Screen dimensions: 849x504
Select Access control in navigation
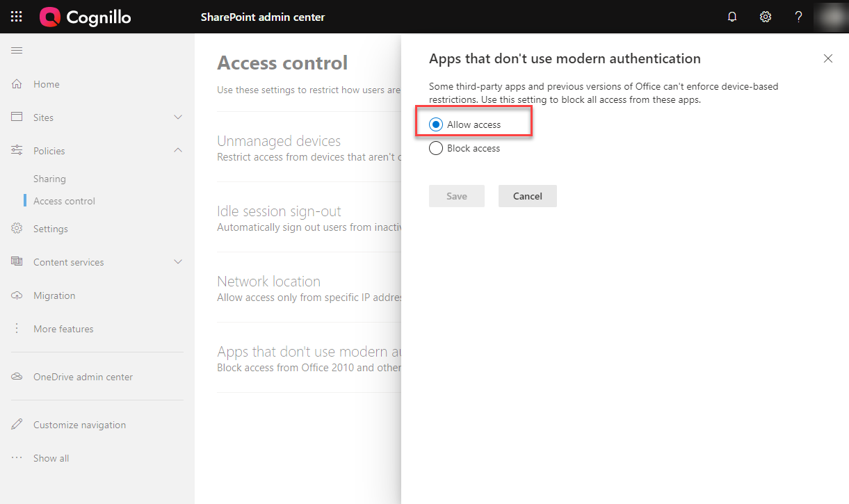(64, 201)
